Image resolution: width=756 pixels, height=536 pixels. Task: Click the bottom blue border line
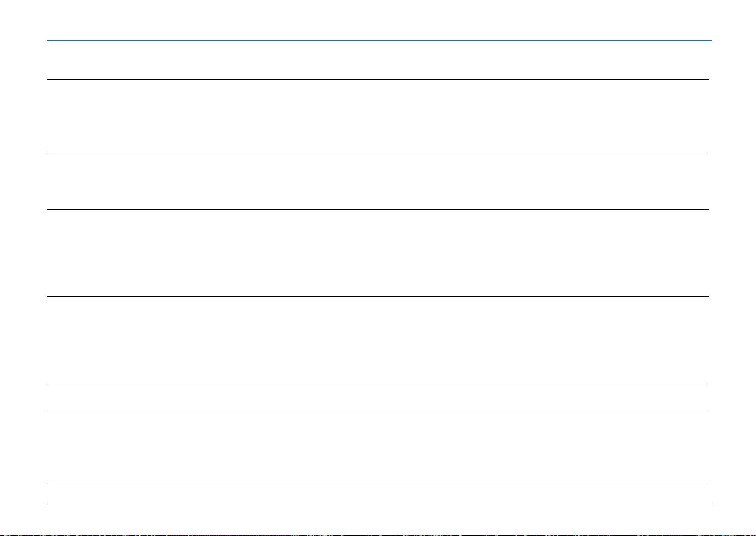pyautogui.click(x=379, y=503)
